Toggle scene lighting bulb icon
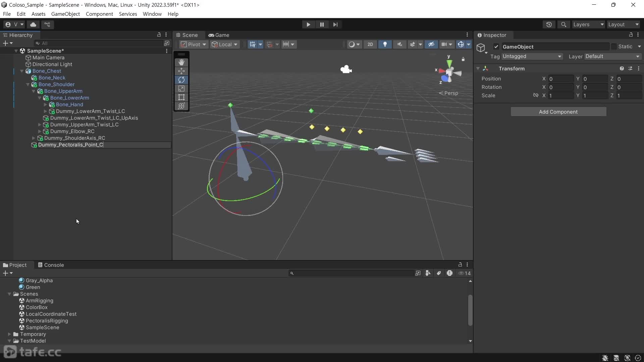This screenshot has height=362, width=644. click(x=385, y=44)
